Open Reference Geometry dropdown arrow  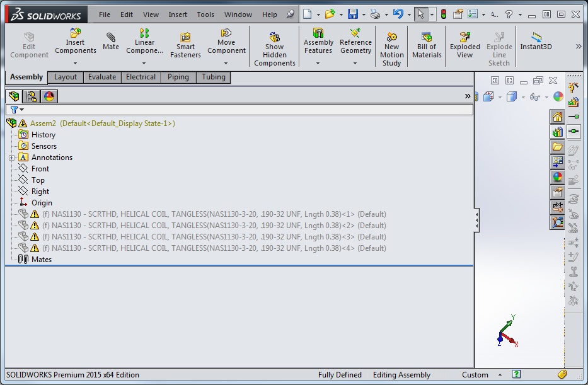tap(355, 64)
